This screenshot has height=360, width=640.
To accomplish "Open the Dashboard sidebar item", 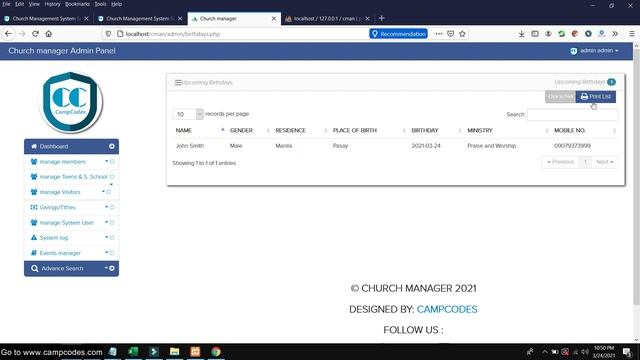I will (71, 147).
